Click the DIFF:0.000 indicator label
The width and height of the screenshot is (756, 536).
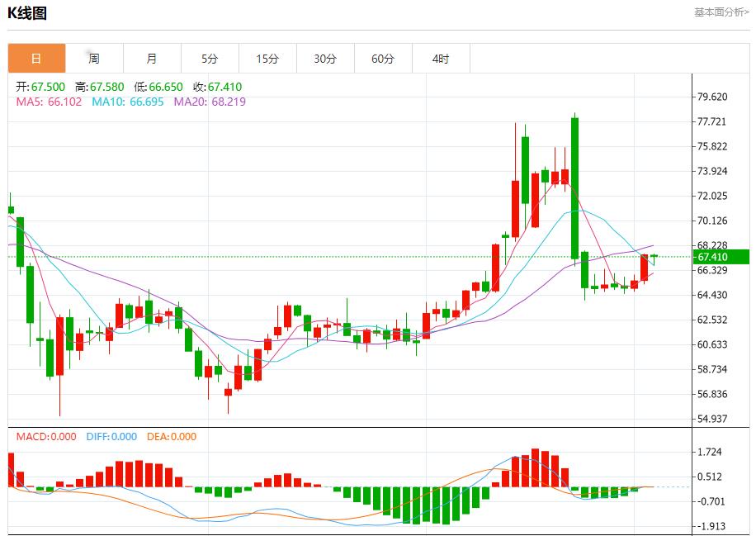(111, 437)
